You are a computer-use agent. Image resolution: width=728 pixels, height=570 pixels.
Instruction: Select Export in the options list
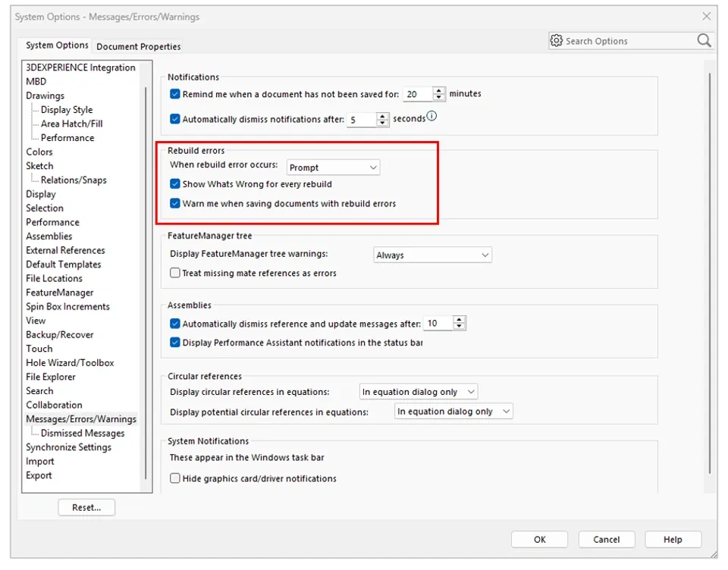(39, 475)
